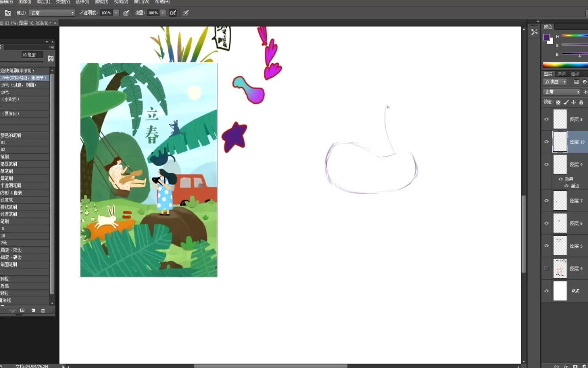Toggle live brush tip preview icon

[12, 310]
